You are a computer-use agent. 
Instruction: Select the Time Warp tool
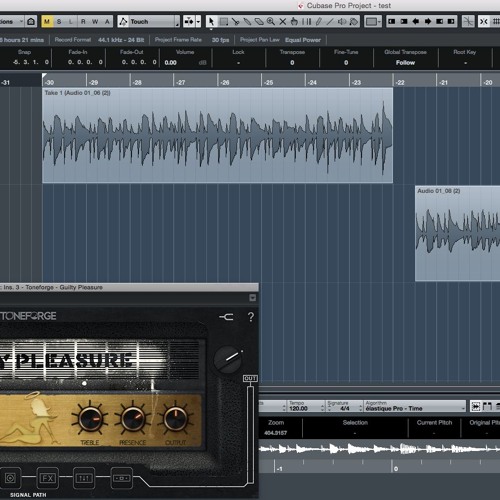pos(306,22)
